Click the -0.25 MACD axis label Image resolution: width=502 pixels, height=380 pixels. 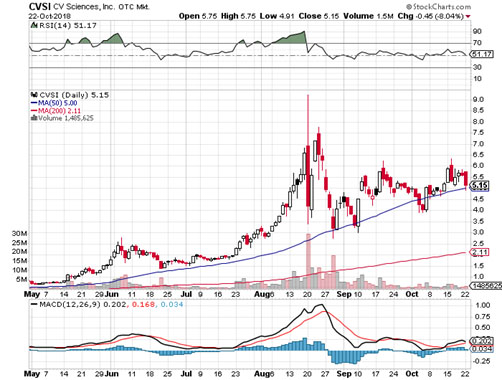(x=482, y=361)
